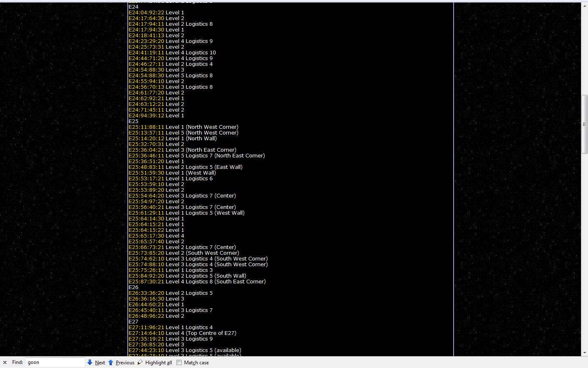Click E27:35:19:21 Level 3 Logistics 9
This screenshot has width=588, height=368.
click(171, 339)
